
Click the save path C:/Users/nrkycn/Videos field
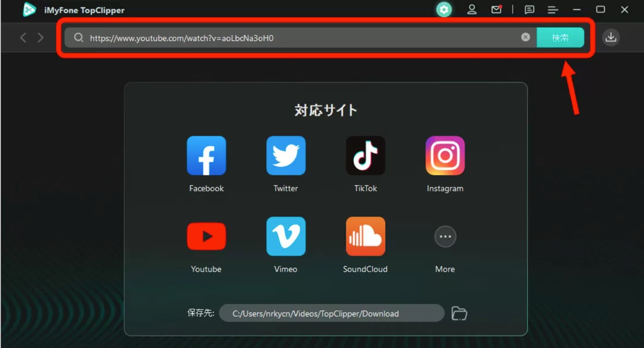point(331,313)
